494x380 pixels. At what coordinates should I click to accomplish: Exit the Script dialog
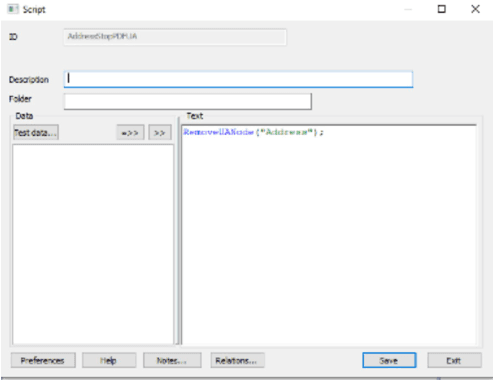[454, 360]
